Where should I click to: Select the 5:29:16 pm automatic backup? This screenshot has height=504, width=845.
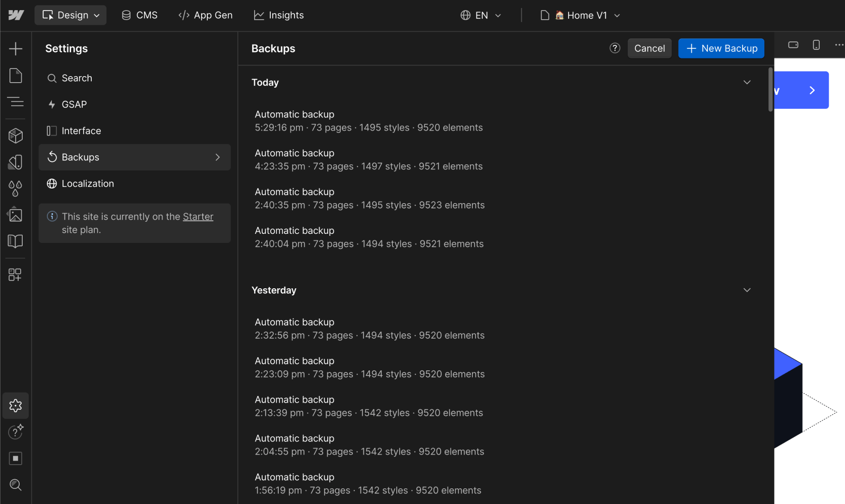369,121
